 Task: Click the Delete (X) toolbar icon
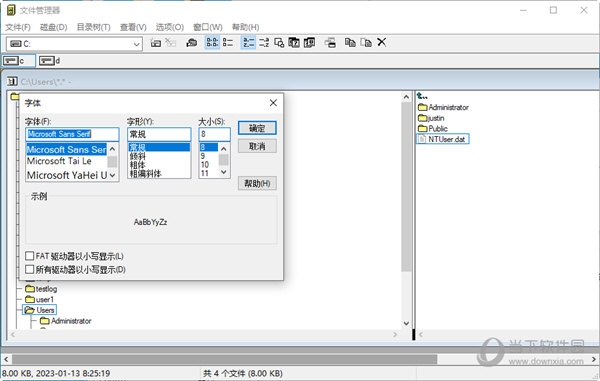(x=382, y=42)
